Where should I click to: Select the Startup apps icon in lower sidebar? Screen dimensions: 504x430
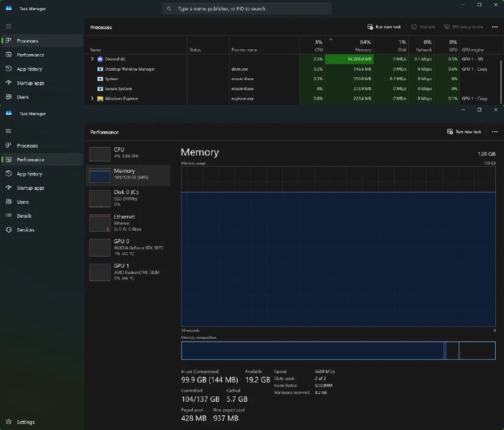click(9, 188)
